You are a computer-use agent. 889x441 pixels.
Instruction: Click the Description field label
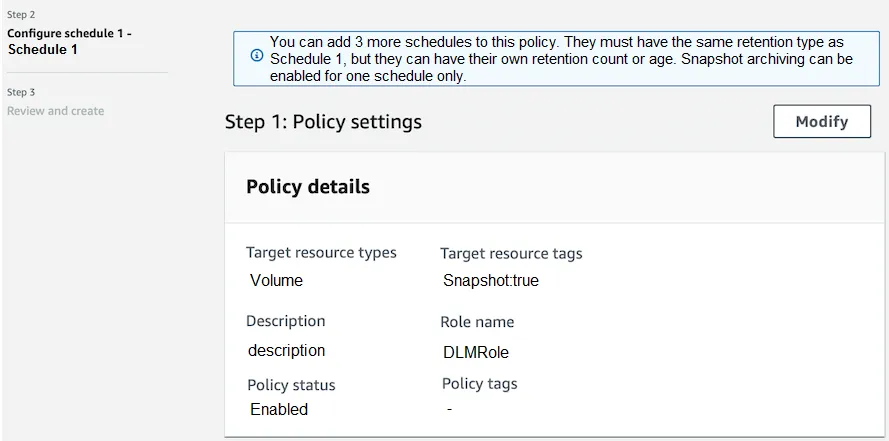pyautogui.click(x=286, y=321)
